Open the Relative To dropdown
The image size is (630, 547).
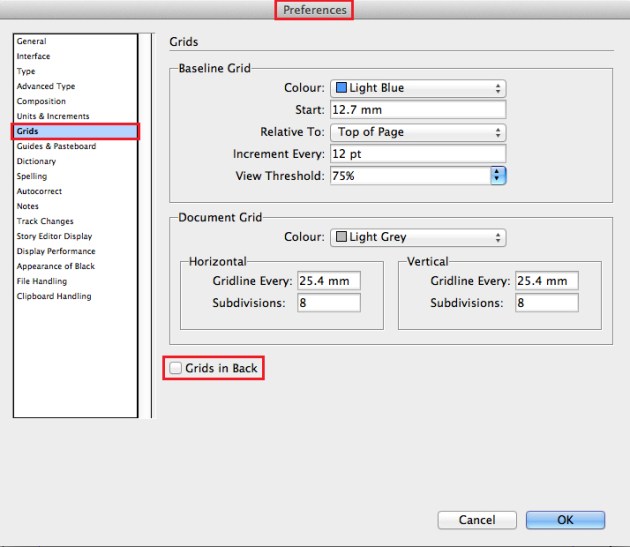(x=417, y=132)
